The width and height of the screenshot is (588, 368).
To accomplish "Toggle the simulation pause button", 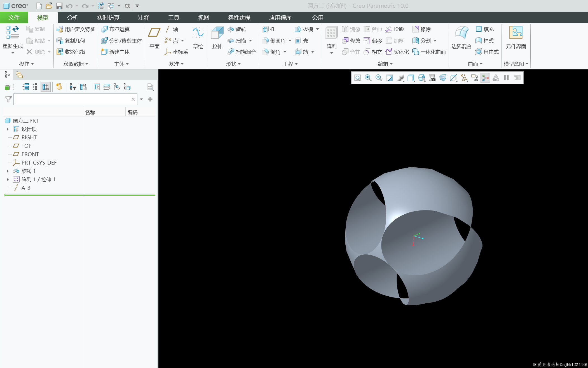I will [506, 78].
